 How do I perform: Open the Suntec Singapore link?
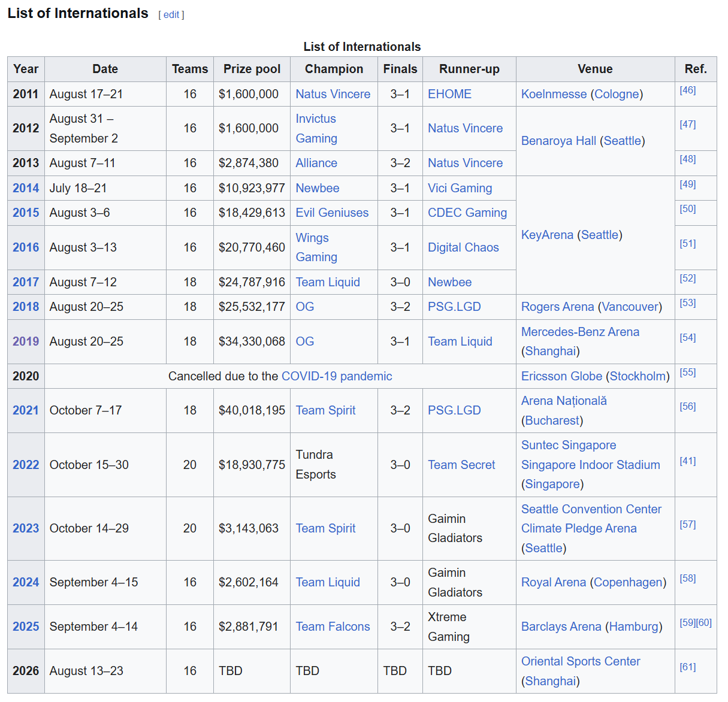point(569,445)
